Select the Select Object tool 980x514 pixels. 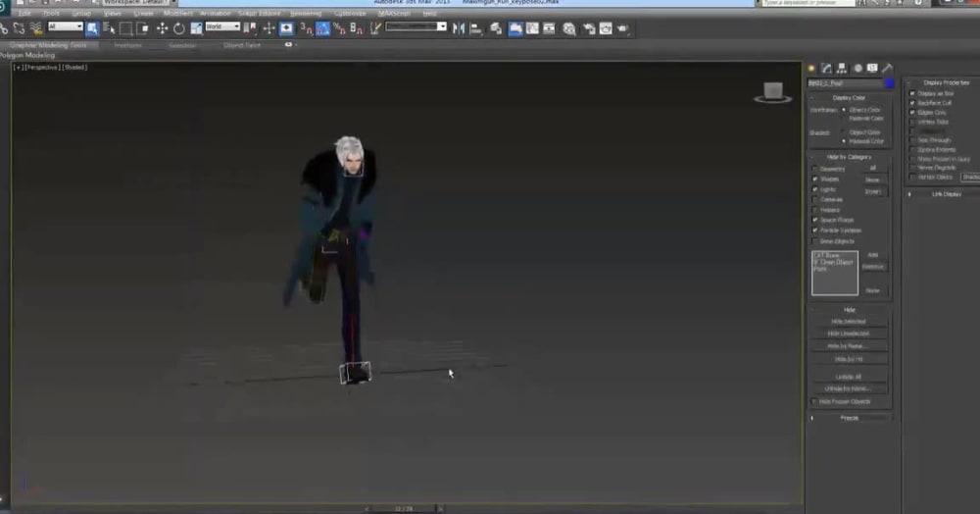pyautogui.click(x=92, y=28)
